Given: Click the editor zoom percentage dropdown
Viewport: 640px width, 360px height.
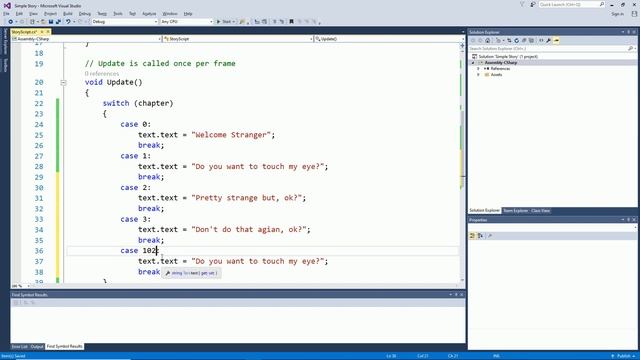Looking at the screenshot, I should (x=20, y=286).
